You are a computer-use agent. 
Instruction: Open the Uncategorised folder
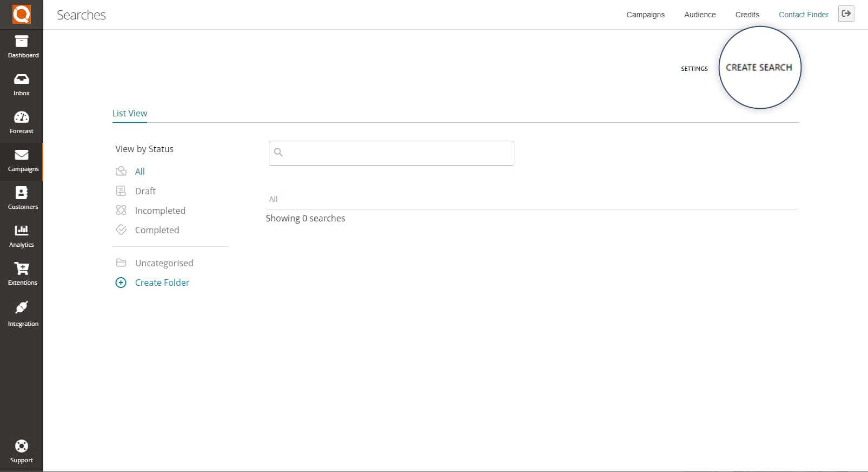[x=164, y=263]
